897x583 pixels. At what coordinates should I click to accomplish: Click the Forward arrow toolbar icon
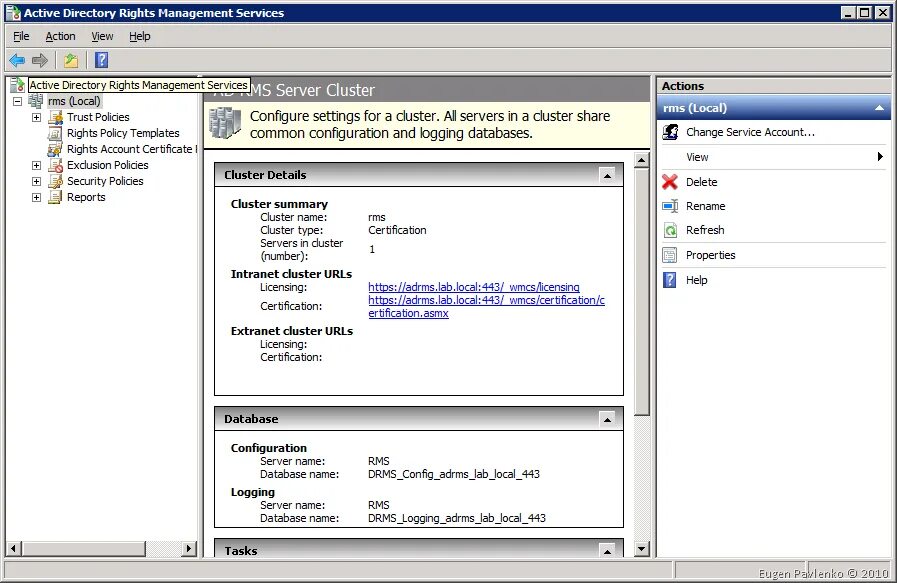(39, 60)
